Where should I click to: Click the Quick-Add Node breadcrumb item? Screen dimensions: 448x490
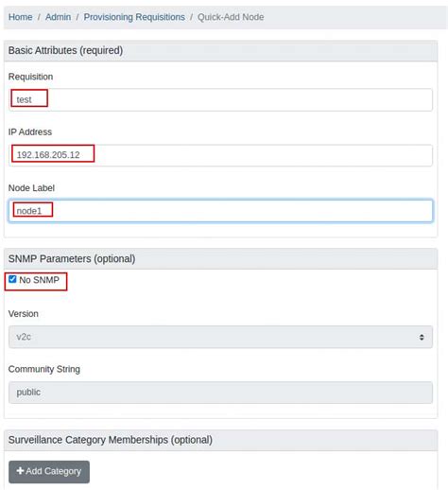[x=231, y=17]
